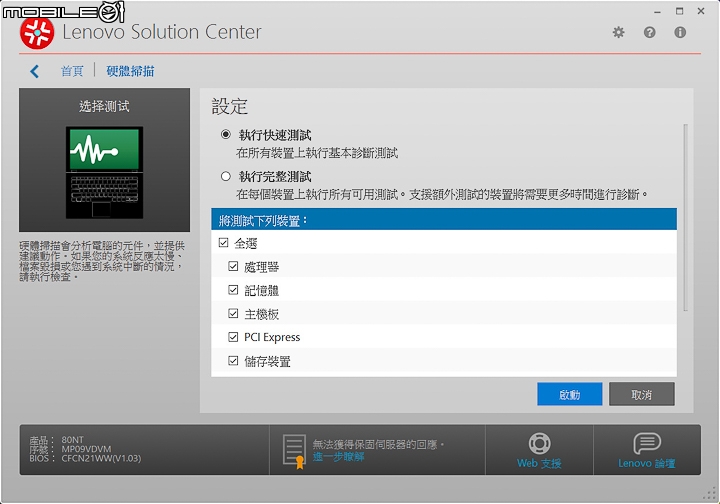
Task: Maximize the Lenovo Solution Center window
Action: point(680,11)
